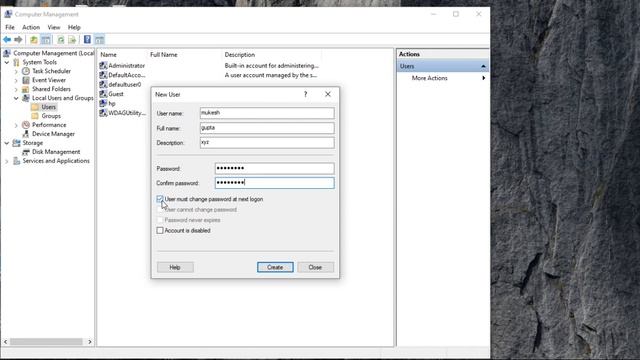The image size is (640, 360).
Task: Click the question mark in dialog title bar
Action: tap(305, 94)
